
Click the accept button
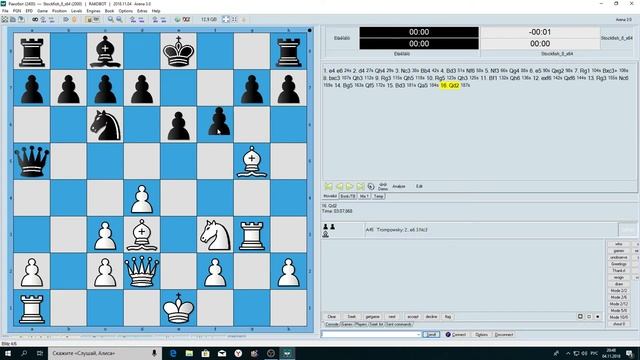click(x=413, y=317)
